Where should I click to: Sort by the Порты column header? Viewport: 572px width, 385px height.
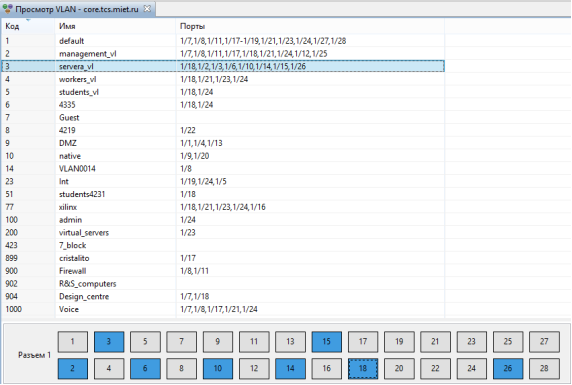point(310,26)
